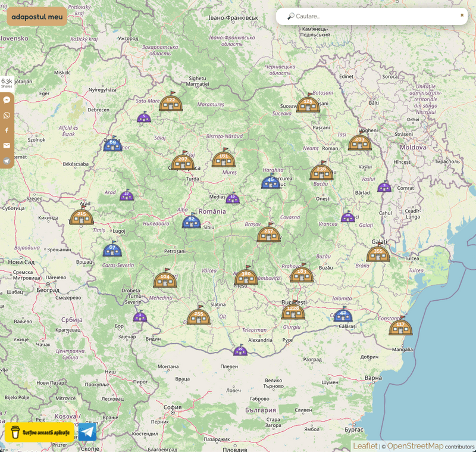Focus the Cautare search field
Screen dimensions: 476x452
pos(372,16)
